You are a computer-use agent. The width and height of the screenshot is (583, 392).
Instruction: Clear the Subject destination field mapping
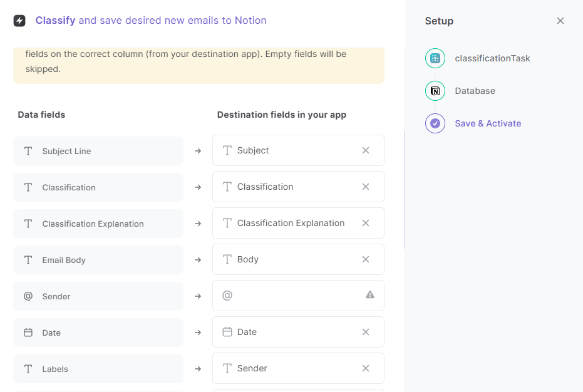tap(366, 150)
